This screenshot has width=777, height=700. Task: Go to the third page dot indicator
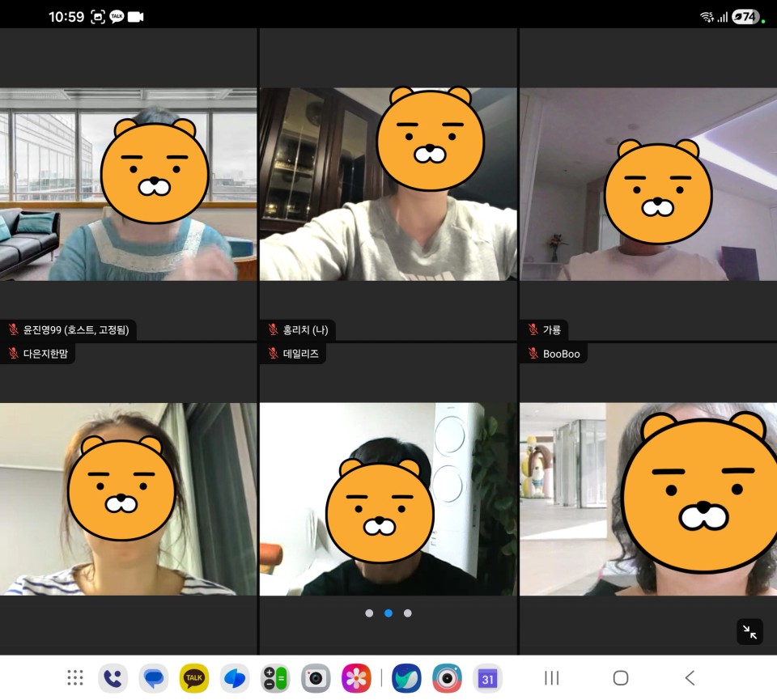point(407,613)
